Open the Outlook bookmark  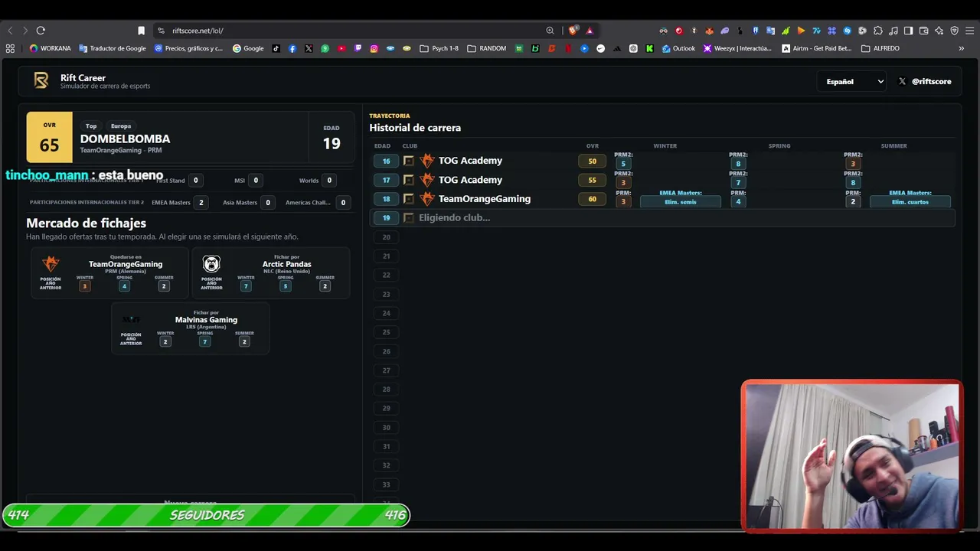click(678, 48)
